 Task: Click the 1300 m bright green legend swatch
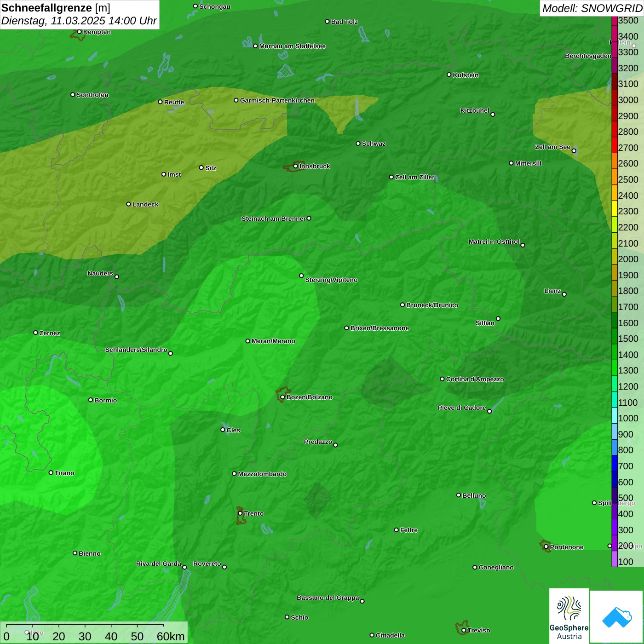pos(615,368)
